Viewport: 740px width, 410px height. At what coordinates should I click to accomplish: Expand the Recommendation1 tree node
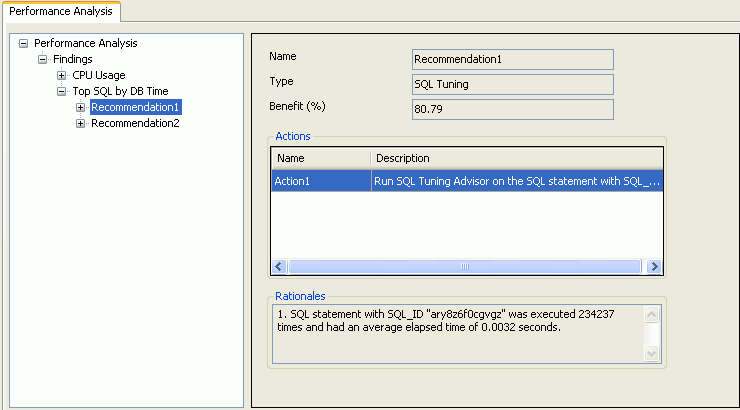tap(80, 108)
